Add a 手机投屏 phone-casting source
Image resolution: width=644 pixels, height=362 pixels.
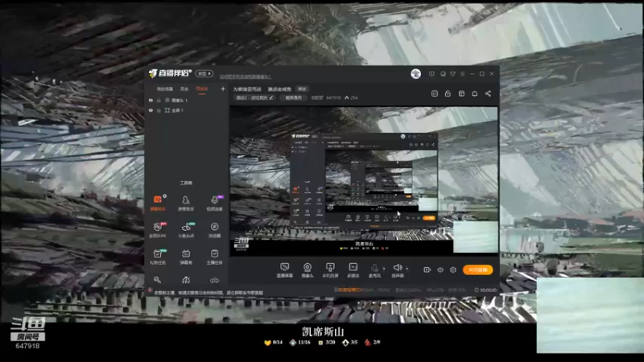(330, 270)
